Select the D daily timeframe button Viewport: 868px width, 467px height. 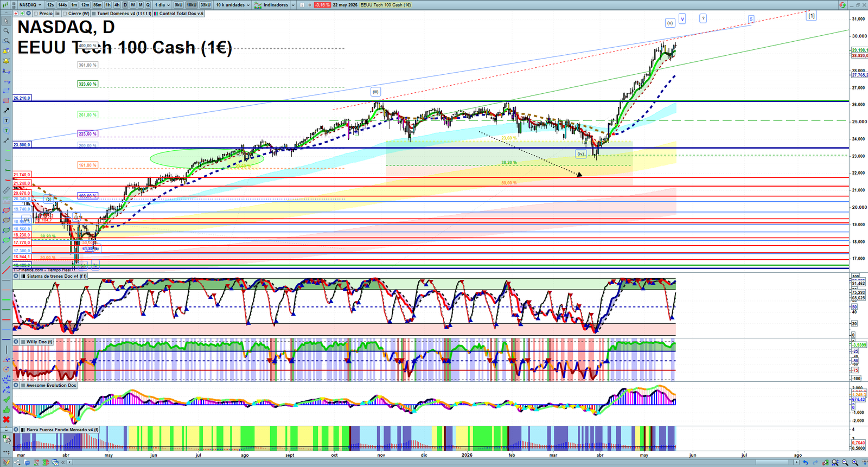[125, 5]
